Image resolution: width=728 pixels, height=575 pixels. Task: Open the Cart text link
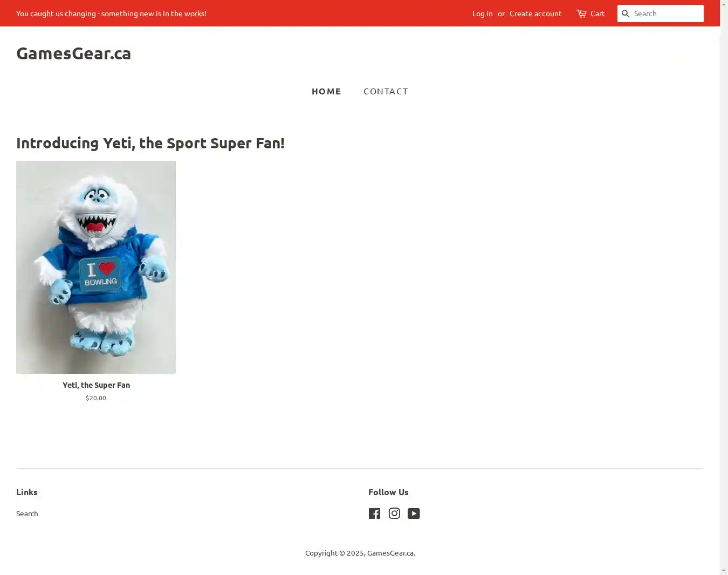(x=597, y=13)
